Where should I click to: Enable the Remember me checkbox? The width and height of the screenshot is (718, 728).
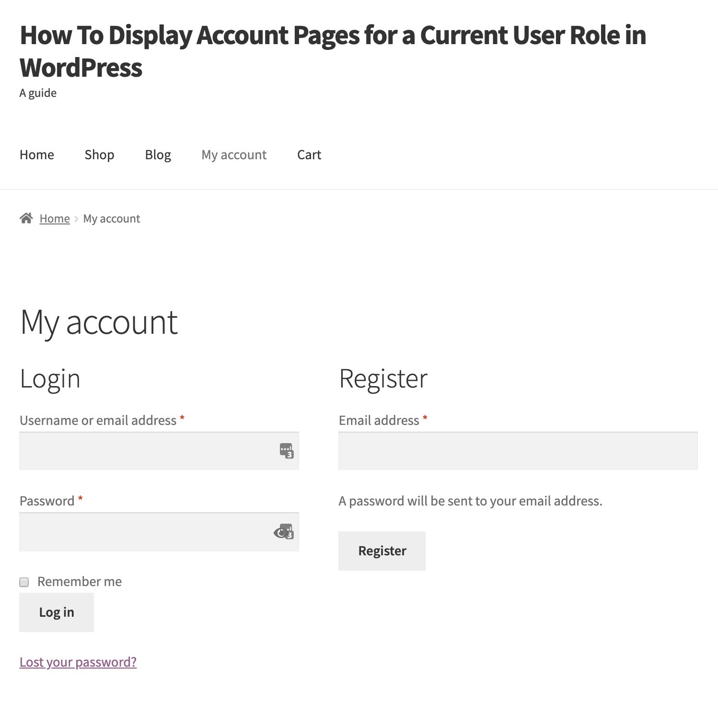pyautogui.click(x=23, y=582)
